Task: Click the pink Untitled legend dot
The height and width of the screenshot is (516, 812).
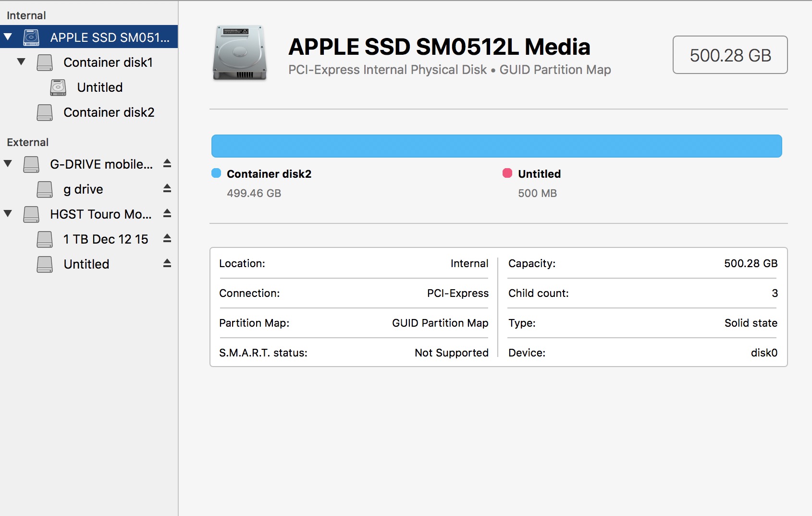Action: coord(507,173)
